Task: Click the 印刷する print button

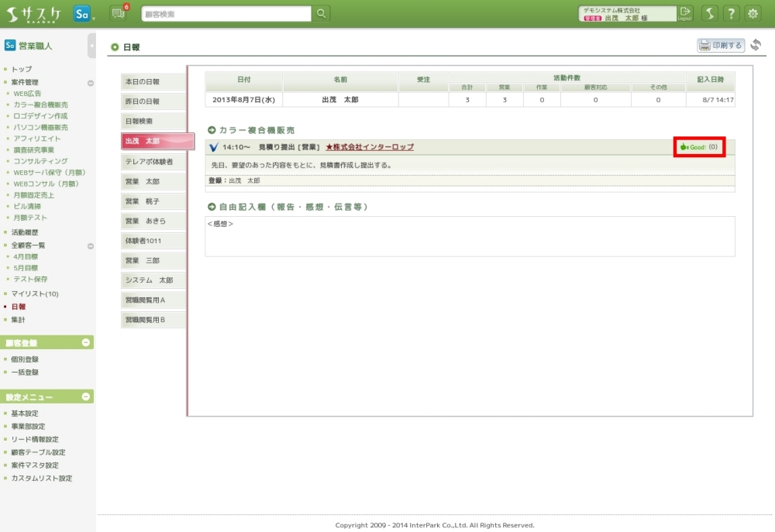Action: click(x=721, y=46)
